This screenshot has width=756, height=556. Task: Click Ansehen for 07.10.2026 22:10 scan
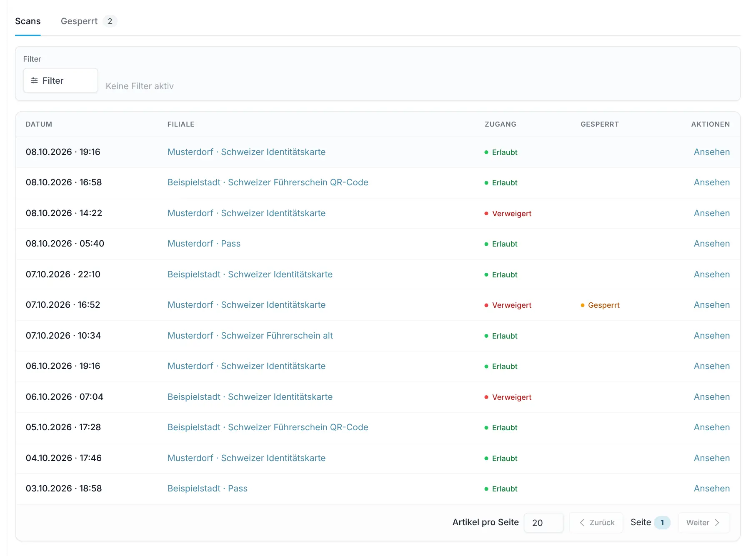pyautogui.click(x=711, y=274)
